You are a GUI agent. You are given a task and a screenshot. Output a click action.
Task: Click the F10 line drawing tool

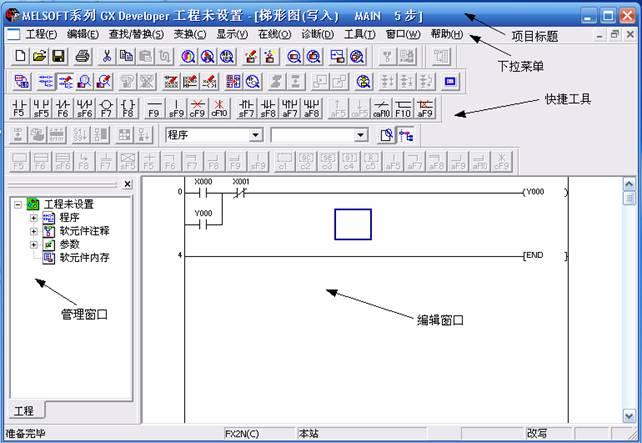(x=403, y=108)
